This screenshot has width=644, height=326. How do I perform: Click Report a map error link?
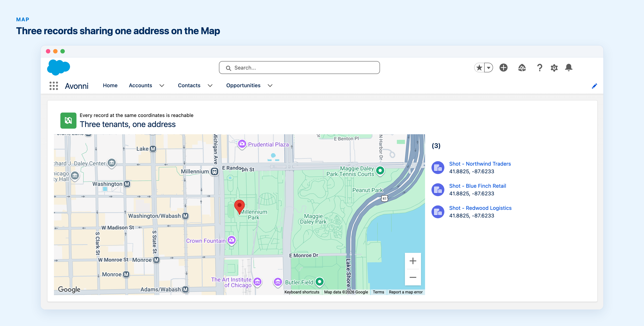406,292
